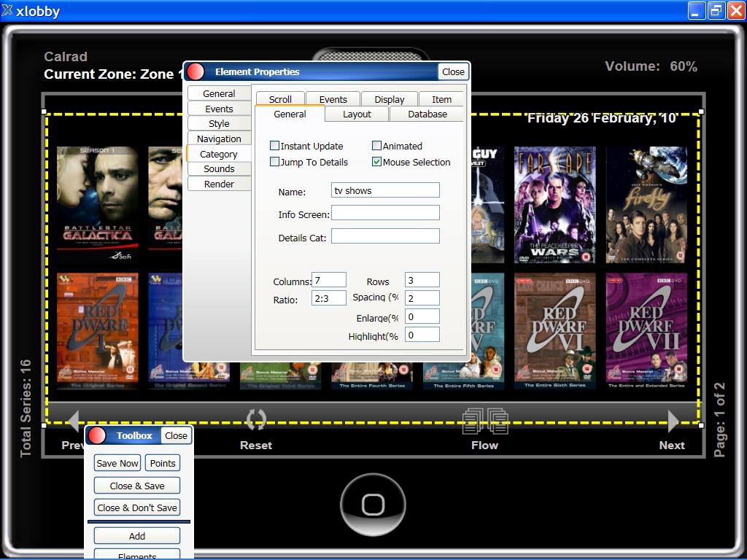Tap the round home button at bottom

[x=373, y=505]
